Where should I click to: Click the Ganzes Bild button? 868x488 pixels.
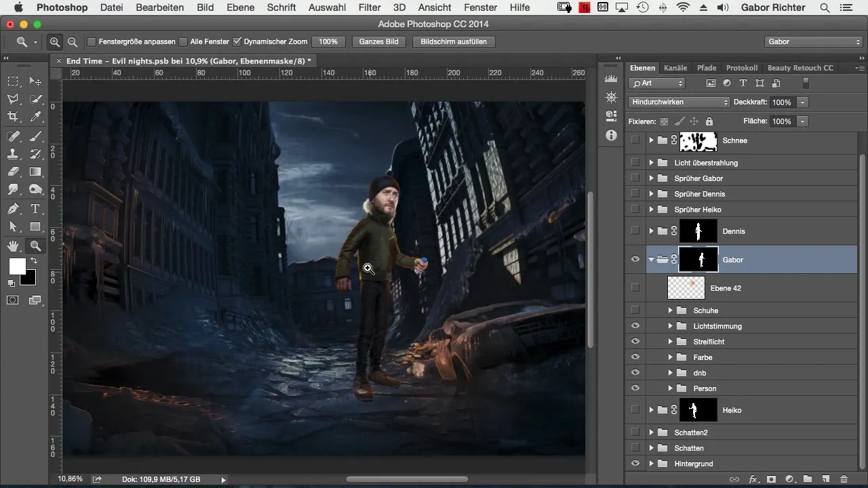[380, 41]
